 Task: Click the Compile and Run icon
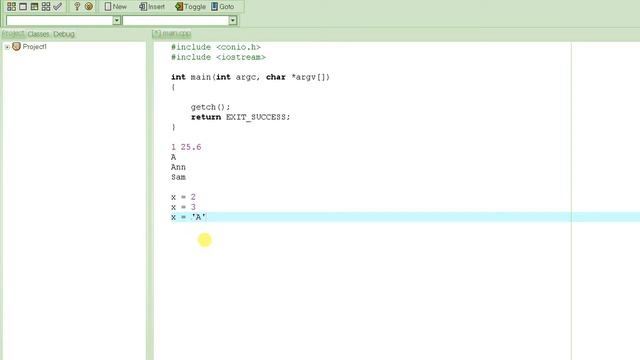tap(34, 7)
